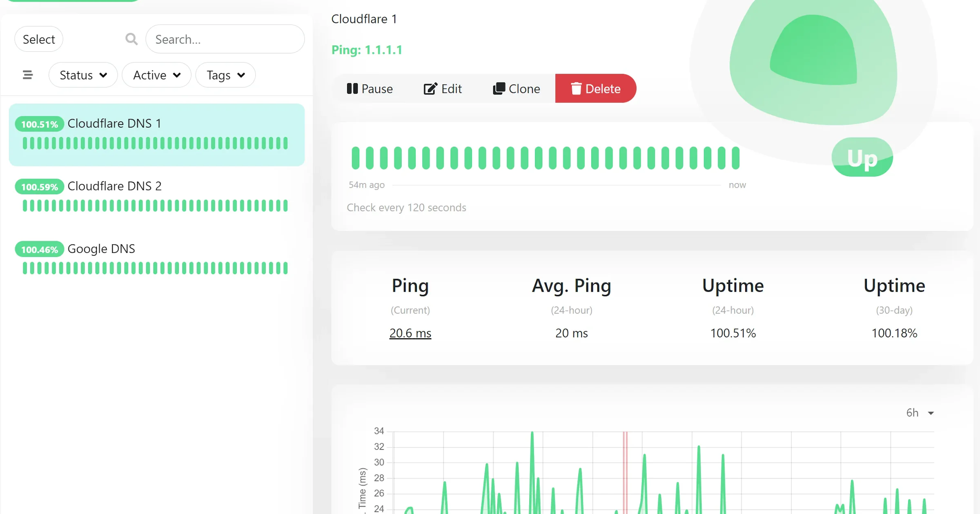Click Check every 120 seconds text
This screenshot has height=514, width=980.
click(x=406, y=208)
